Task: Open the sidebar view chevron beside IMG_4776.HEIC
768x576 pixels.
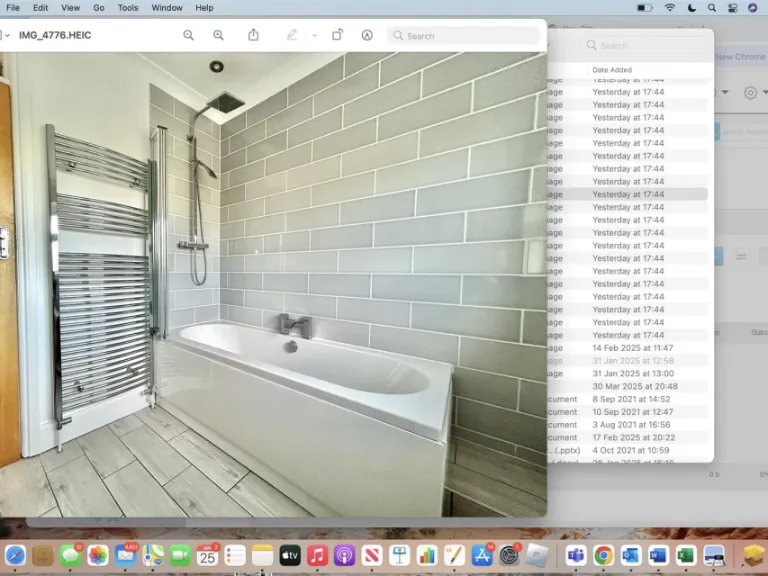Action: point(5,35)
